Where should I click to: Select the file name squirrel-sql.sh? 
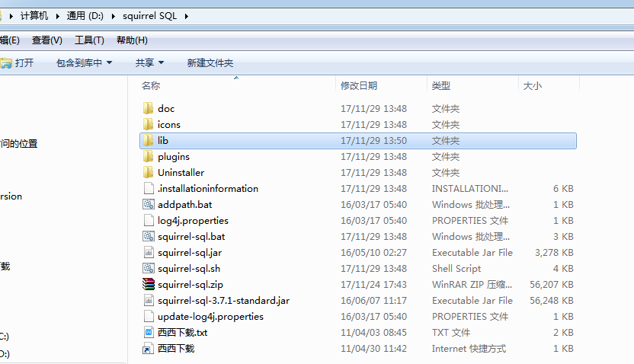coord(189,269)
